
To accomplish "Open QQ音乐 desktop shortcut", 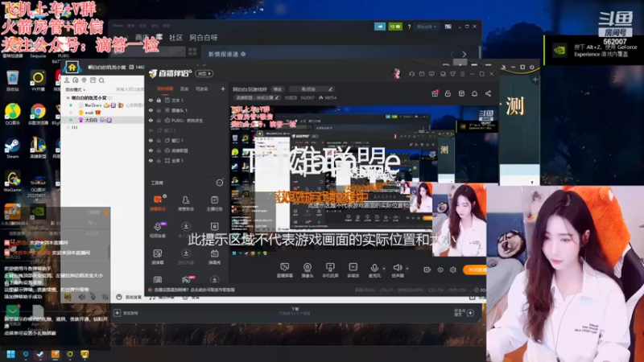I will coord(12,114).
